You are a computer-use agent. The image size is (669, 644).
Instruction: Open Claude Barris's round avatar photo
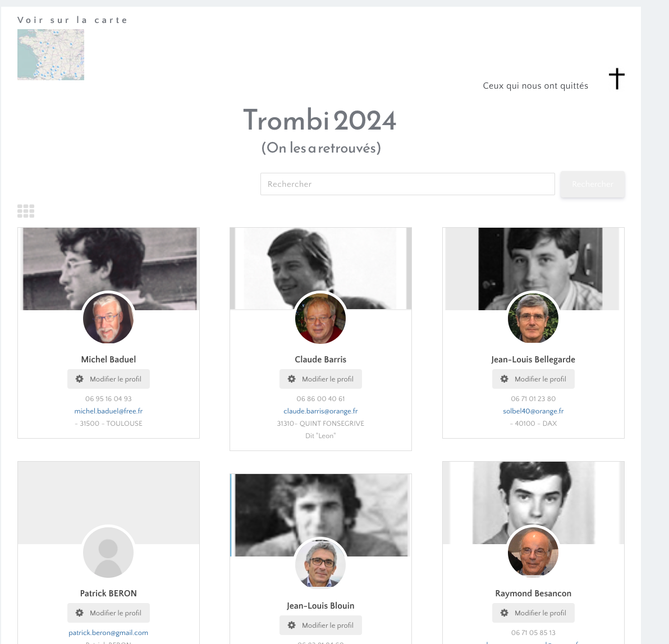[320, 318]
